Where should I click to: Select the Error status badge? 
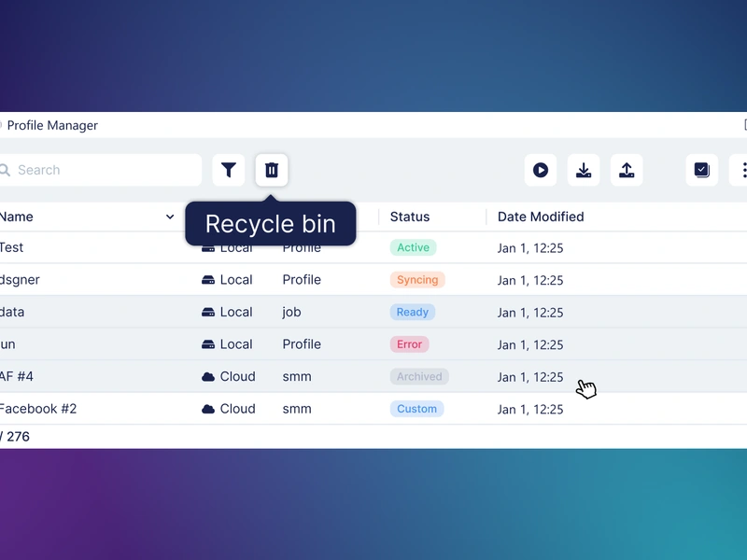[x=410, y=344]
